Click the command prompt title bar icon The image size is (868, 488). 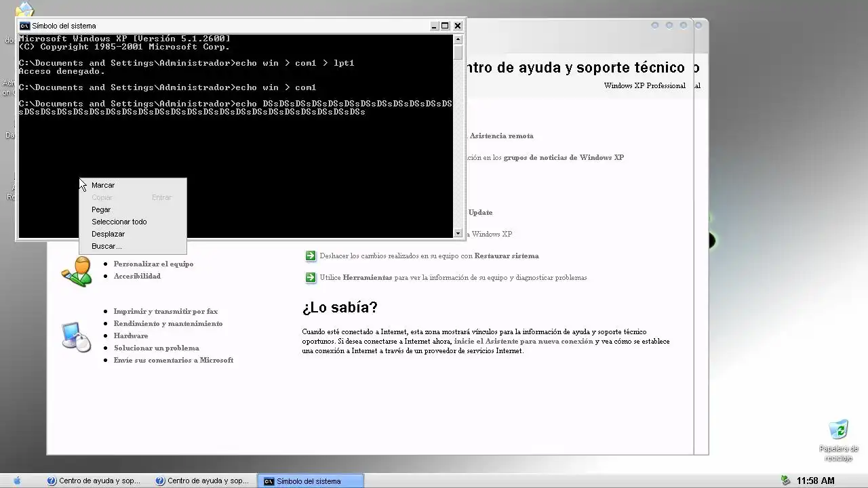click(x=24, y=26)
